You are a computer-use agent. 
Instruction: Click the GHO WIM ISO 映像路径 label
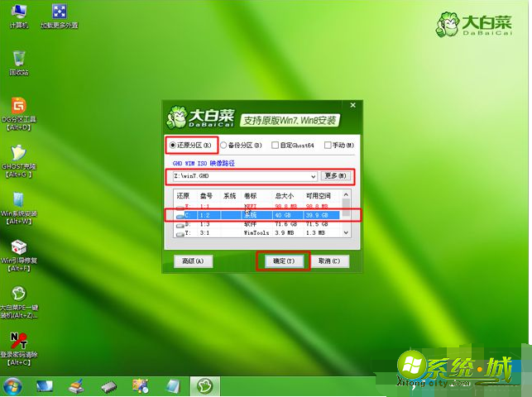coord(204,164)
